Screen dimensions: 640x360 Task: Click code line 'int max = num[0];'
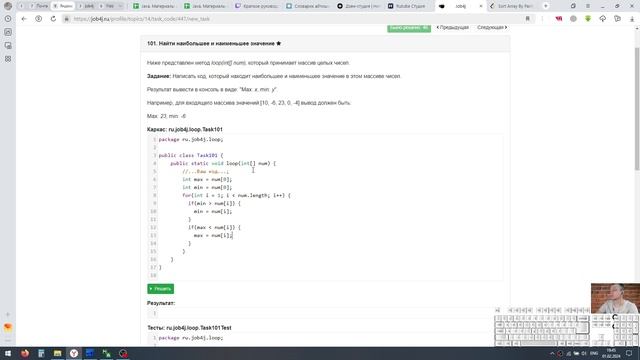click(x=207, y=179)
